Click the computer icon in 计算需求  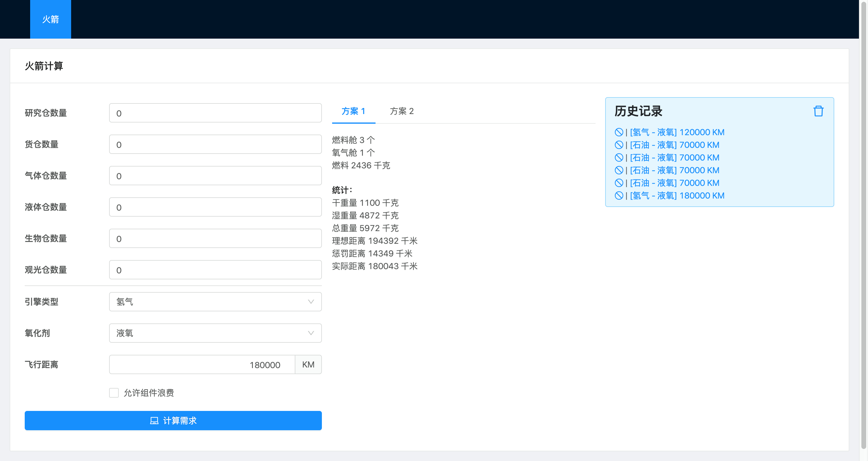[154, 421]
